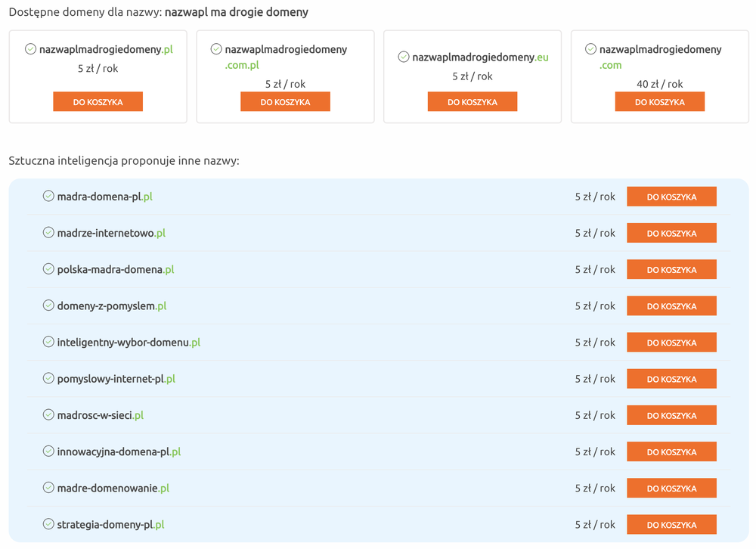Click the madrze-internetowo.pl price label
This screenshot has height=549, width=756.
[595, 233]
